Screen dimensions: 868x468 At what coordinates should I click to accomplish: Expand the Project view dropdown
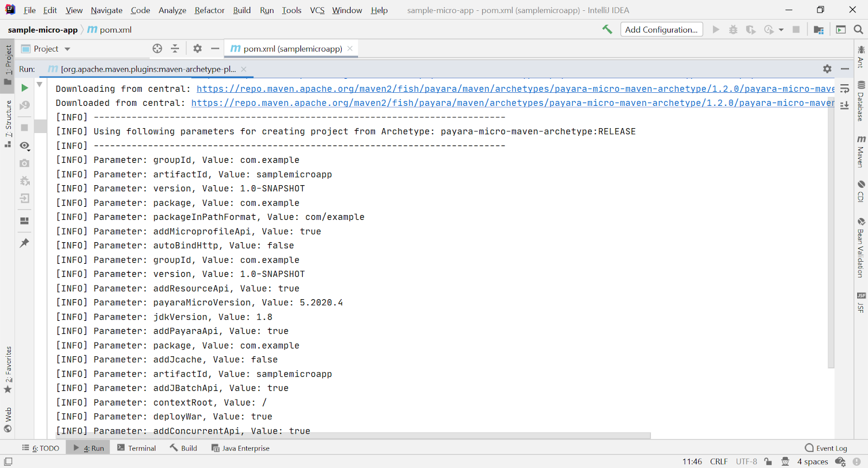pos(67,49)
